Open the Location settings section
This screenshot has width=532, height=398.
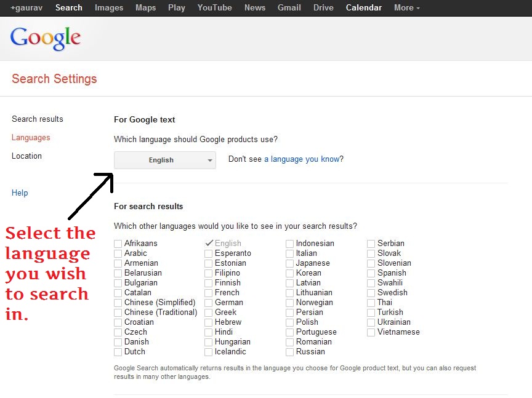pyautogui.click(x=27, y=156)
